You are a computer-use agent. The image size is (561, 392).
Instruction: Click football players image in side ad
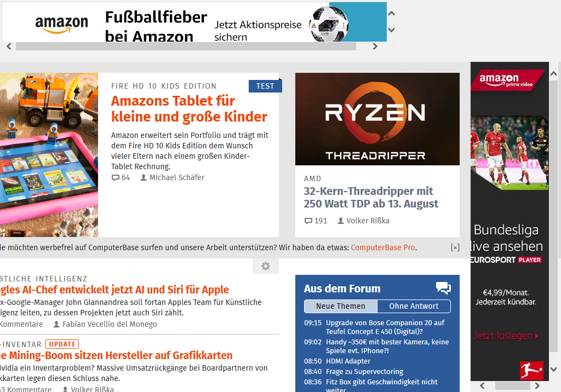point(510,153)
